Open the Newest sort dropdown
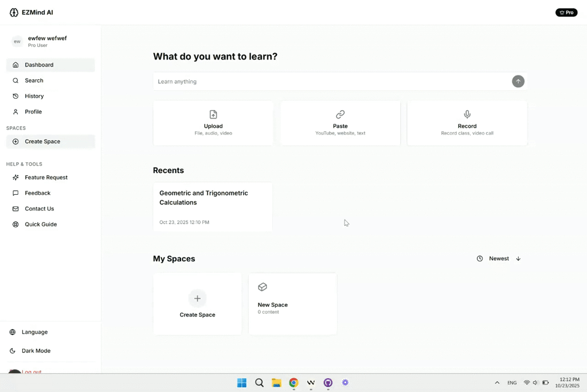The width and height of the screenshot is (587, 392). point(494,259)
